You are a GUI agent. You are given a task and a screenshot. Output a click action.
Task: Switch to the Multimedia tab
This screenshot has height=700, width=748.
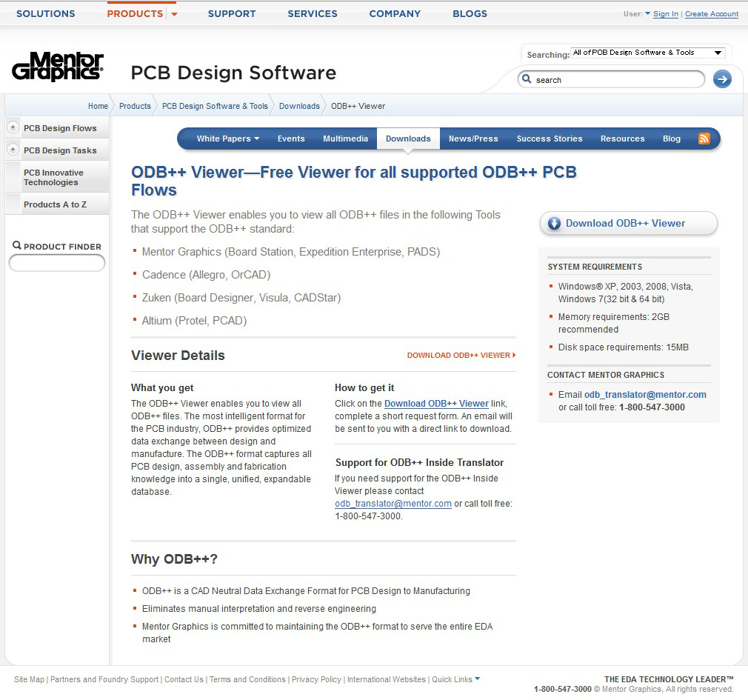coord(345,139)
